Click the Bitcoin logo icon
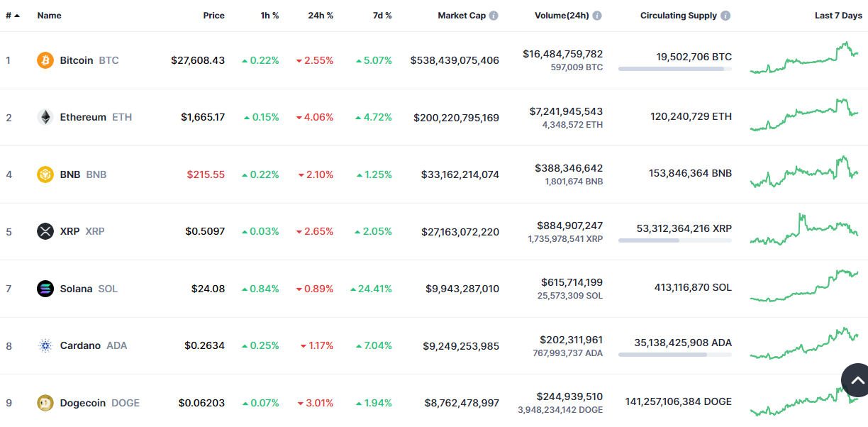The height and width of the screenshot is (427, 868). pos(45,60)
